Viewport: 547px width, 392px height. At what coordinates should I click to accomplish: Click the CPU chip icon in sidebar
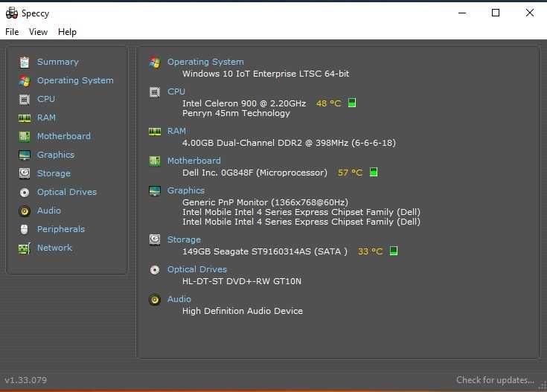(25, 100)
